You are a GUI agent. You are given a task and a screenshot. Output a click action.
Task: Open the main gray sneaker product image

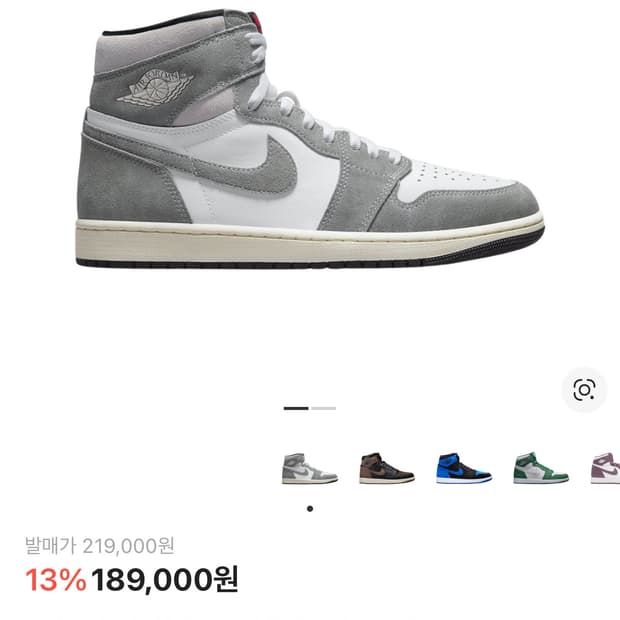point(310,138)
